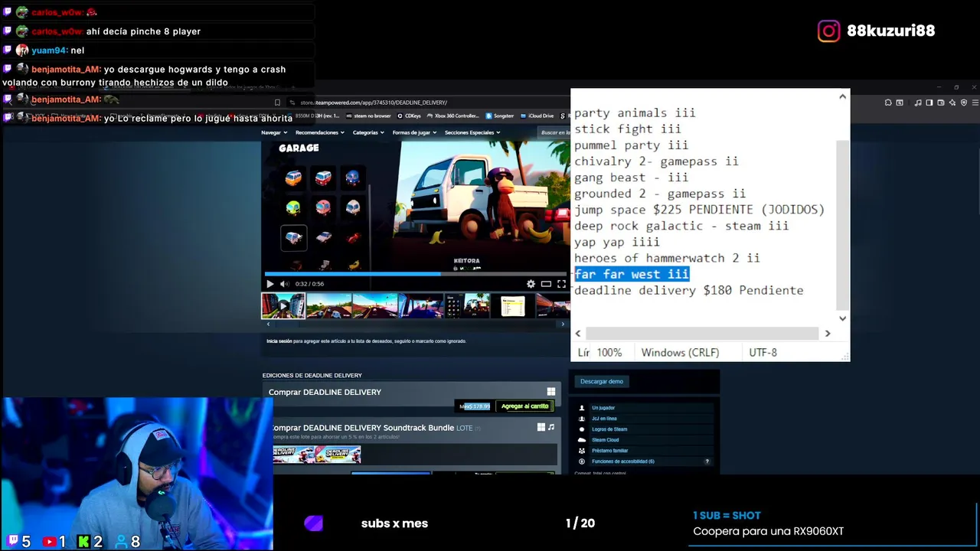Click the Instagram logo in stream overlay
This screenshot has width=980, height=551.
(828, 31)
